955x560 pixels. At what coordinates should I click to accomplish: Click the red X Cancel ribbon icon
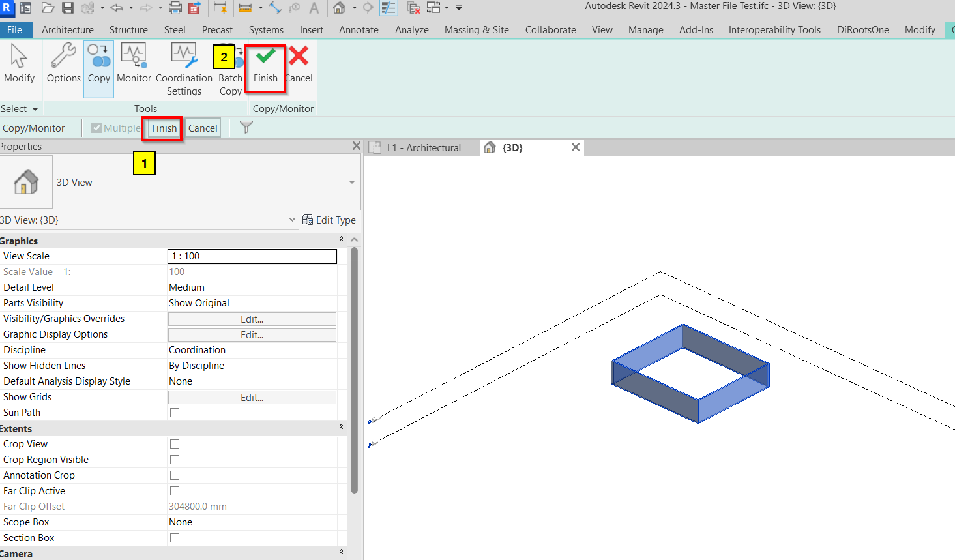(299, 57)
